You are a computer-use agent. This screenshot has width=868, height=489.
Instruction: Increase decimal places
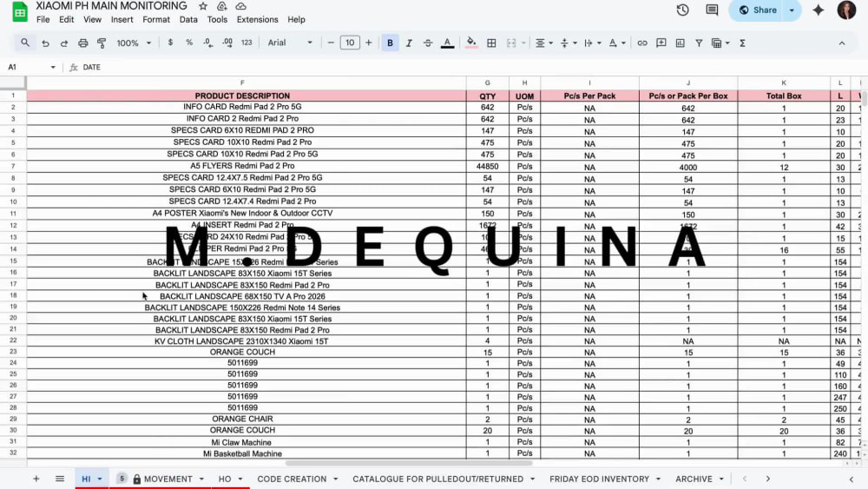[227, 43]
